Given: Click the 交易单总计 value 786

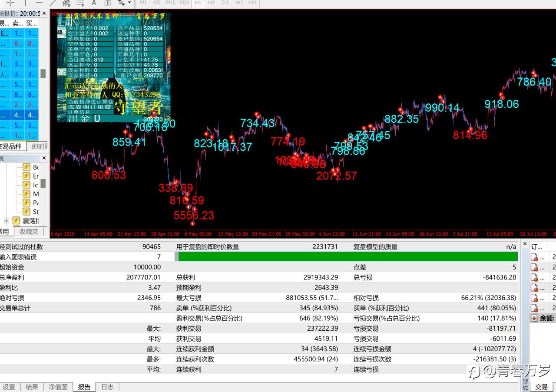Looking at the screenshot, I should coord(156,308).
